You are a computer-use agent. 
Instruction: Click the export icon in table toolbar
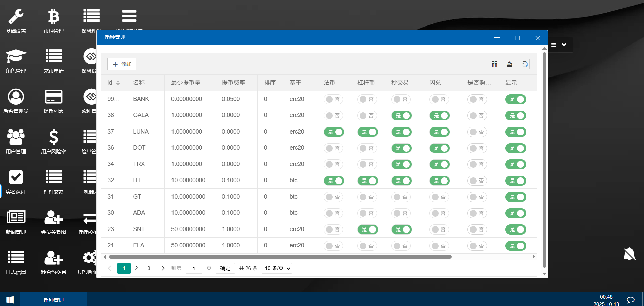click(509, 64)
